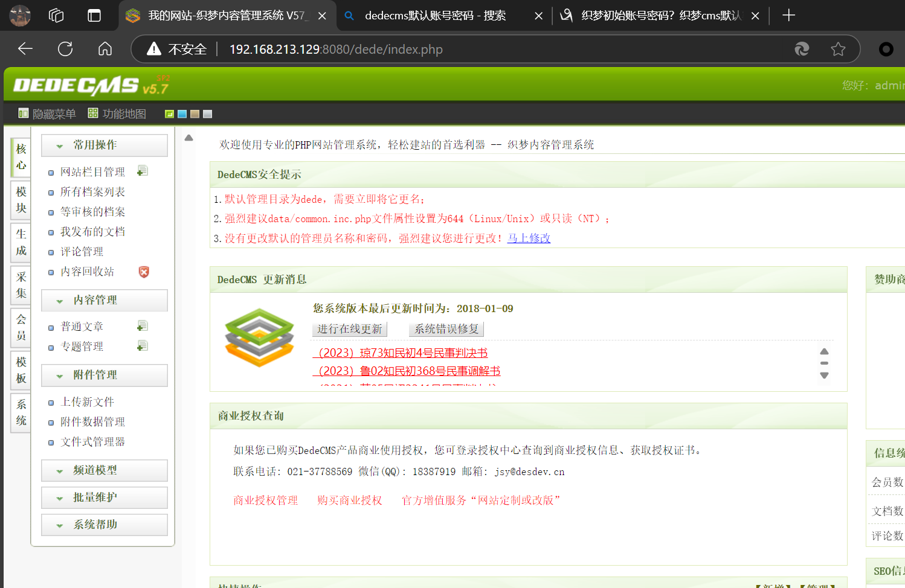Click the 进行在线更新 button
This screenshot has height=588, width=905.
click(349, 329)
